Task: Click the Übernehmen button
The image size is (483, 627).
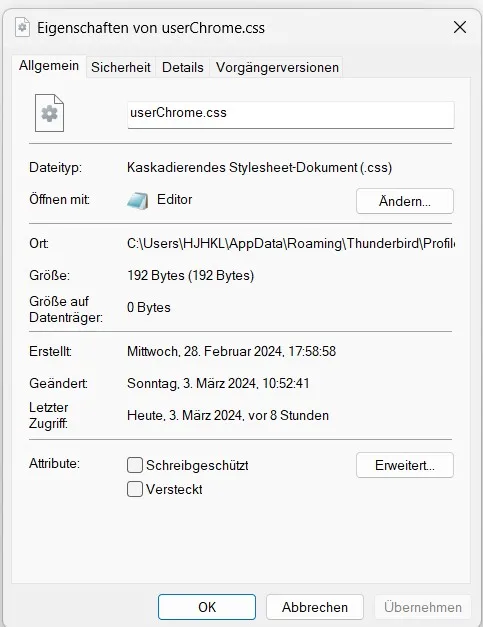Action: tap(423, 607)
